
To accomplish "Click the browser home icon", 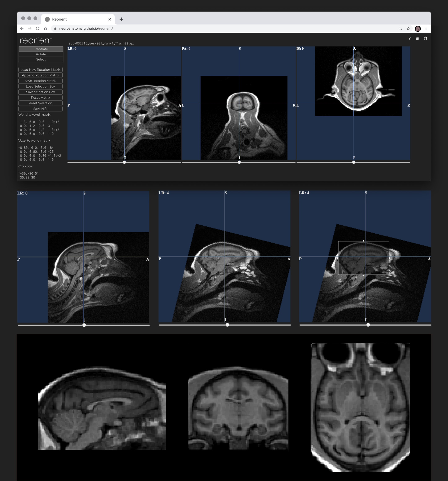I will (x=45, y=28).
